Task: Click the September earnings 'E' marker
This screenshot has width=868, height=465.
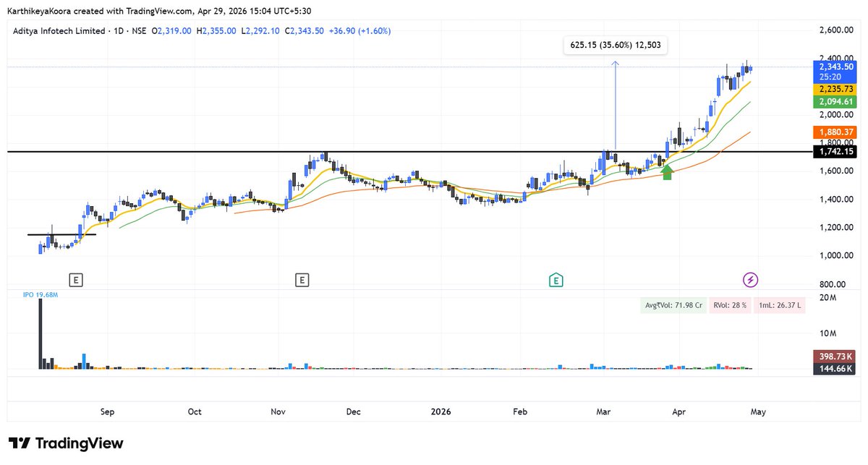Action: pos(75,279)
